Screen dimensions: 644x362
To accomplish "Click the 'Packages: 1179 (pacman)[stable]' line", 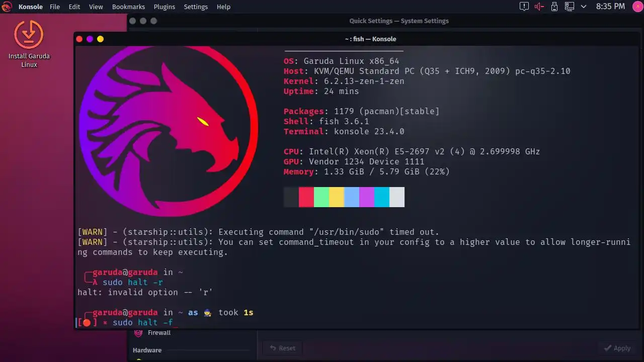I will tap(362, 111).
